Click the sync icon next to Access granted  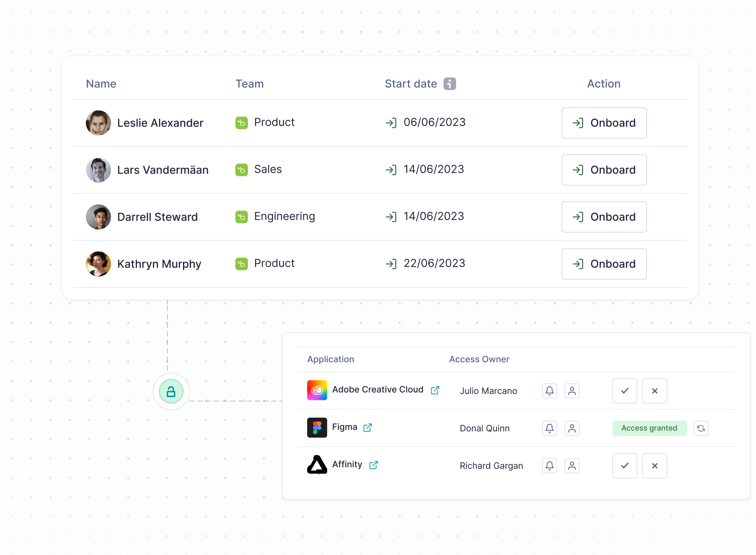[701, 428]
